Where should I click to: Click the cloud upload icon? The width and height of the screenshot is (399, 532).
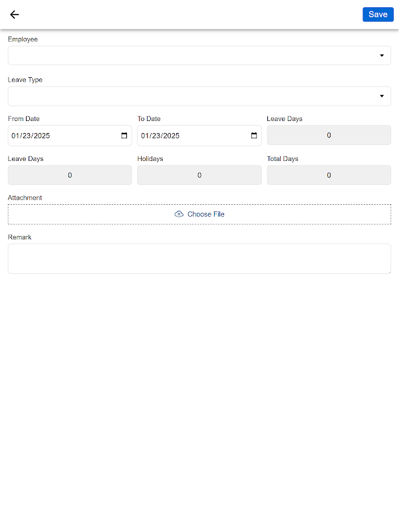179,214
